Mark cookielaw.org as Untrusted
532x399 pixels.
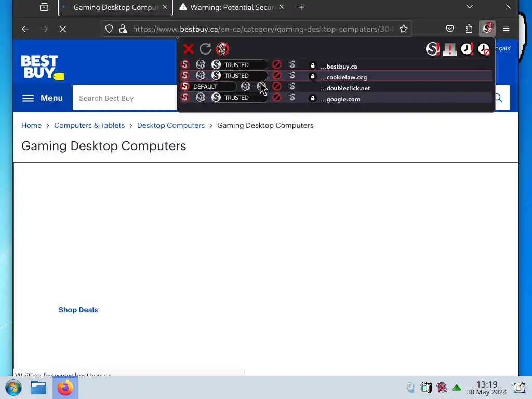pos(276,75)
